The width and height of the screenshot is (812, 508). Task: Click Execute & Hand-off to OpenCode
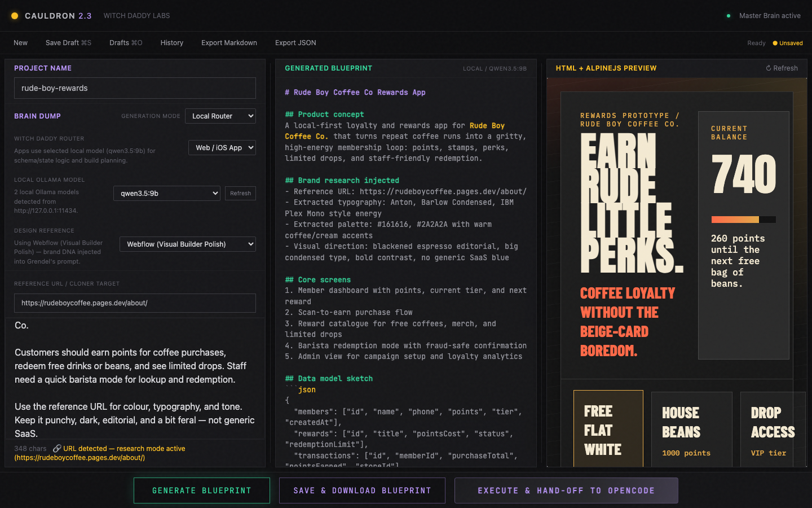pos(566,491)
